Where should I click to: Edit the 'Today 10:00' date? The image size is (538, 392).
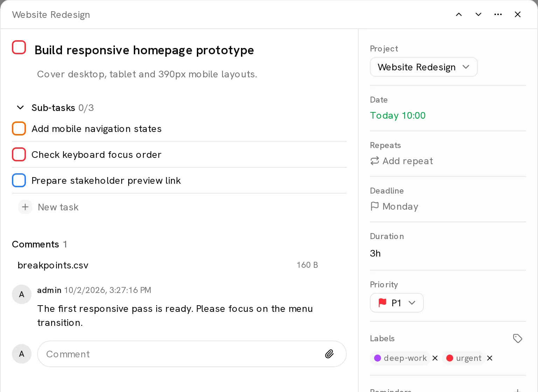(398, 115)
